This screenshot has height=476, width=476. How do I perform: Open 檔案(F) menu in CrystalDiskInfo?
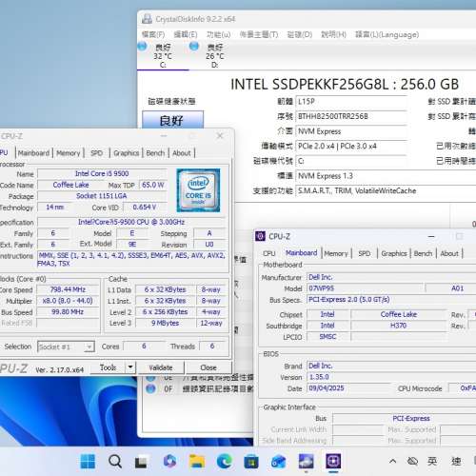[153, 34]
